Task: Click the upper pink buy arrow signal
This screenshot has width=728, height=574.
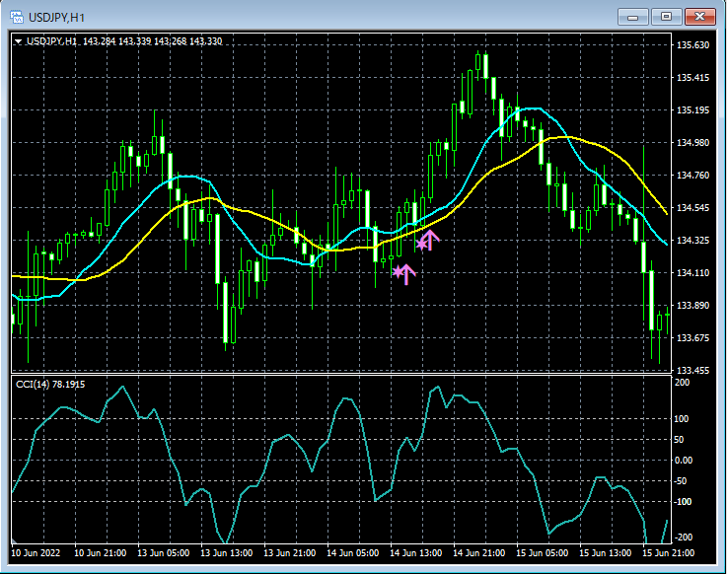Action: (x=430, y=240)
